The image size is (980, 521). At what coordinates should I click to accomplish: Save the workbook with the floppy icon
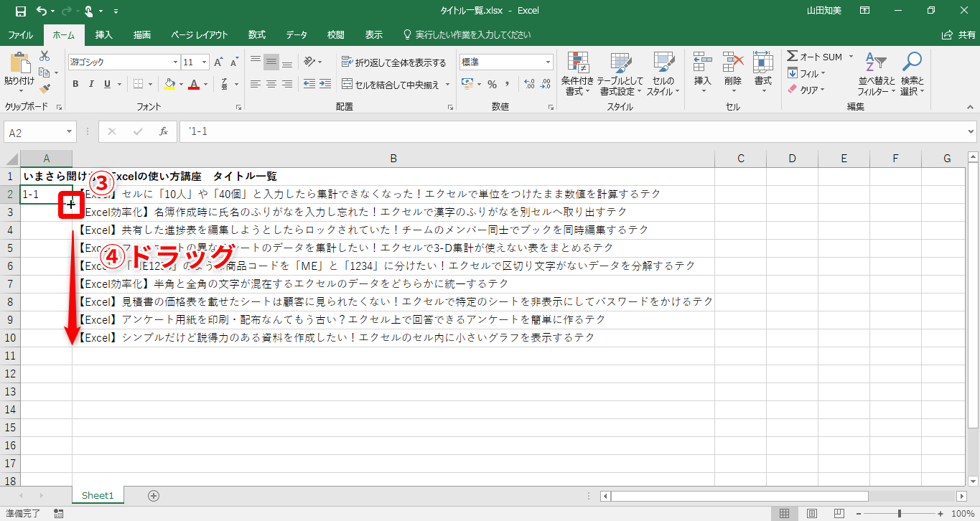[x=20, y=11]
